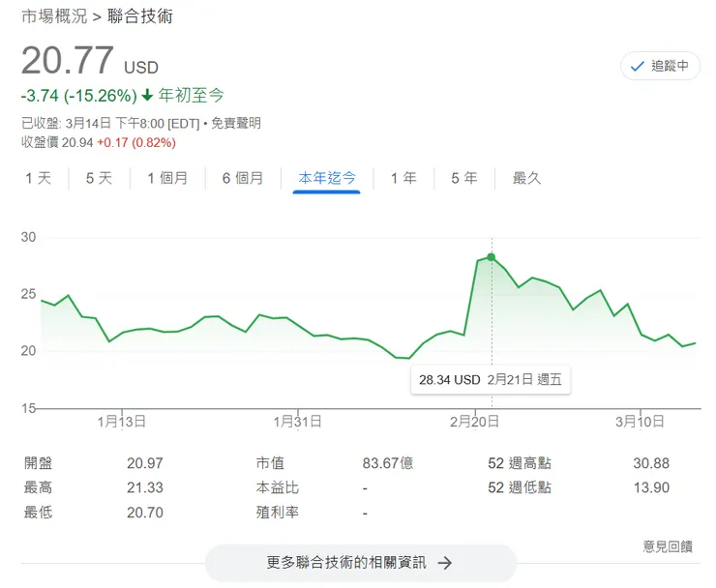Select the 本年迄今 tab
This screenshot has width=716, height=588.
(x=326, y=178)
